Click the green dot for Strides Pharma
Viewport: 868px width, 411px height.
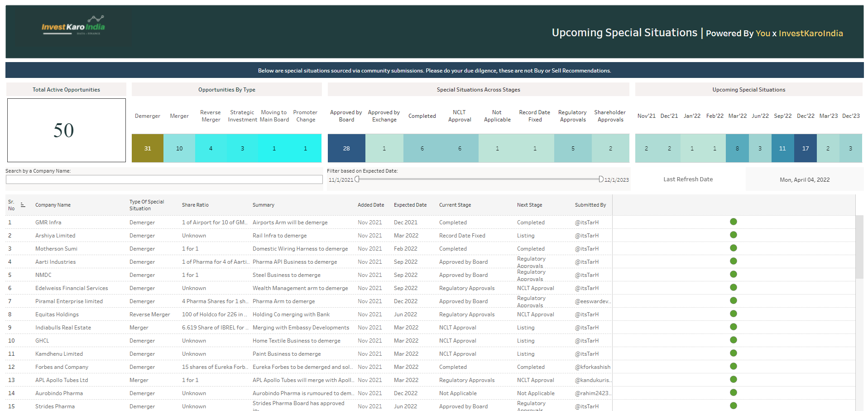coord(734,406)
